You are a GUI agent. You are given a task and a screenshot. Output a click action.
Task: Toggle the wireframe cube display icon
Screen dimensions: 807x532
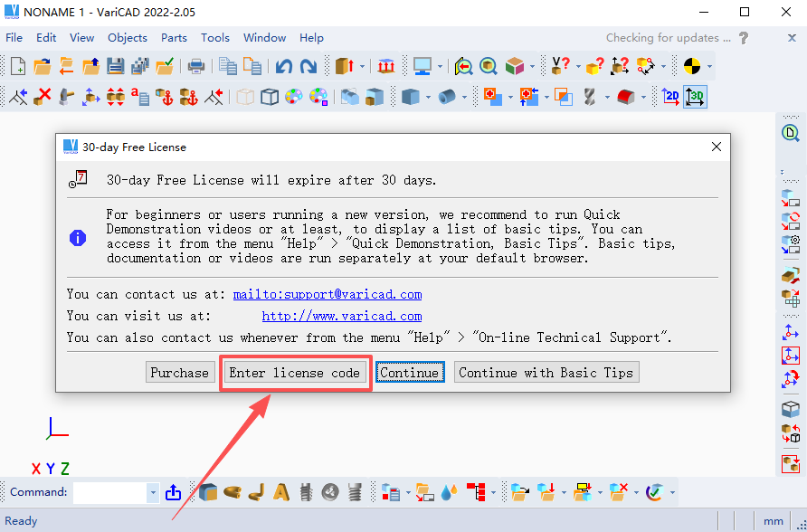[x=270, y=96]
